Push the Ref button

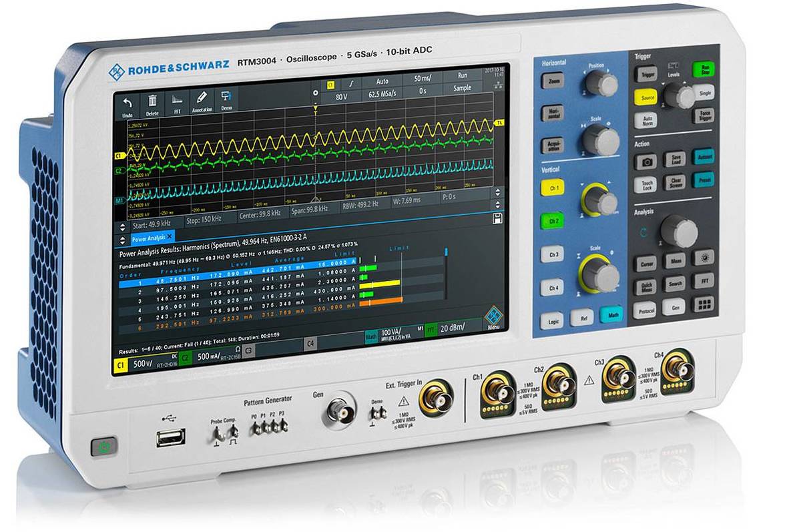pos(581,316)
